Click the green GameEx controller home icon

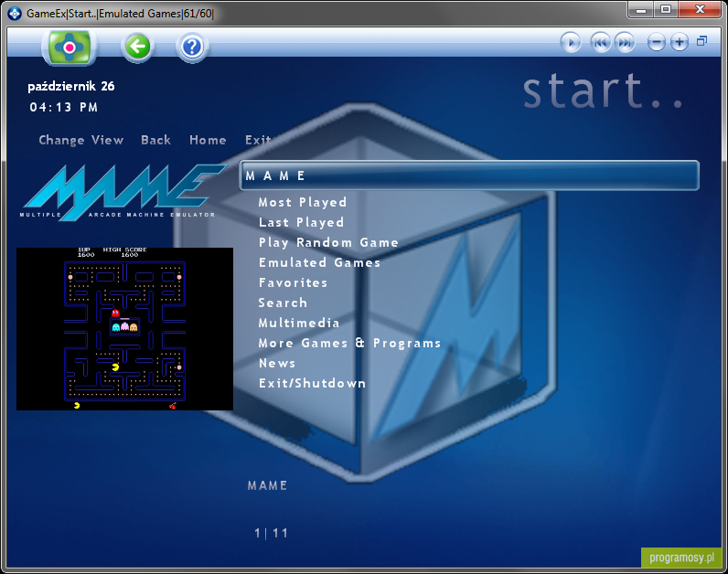click(x=70, y=47)
